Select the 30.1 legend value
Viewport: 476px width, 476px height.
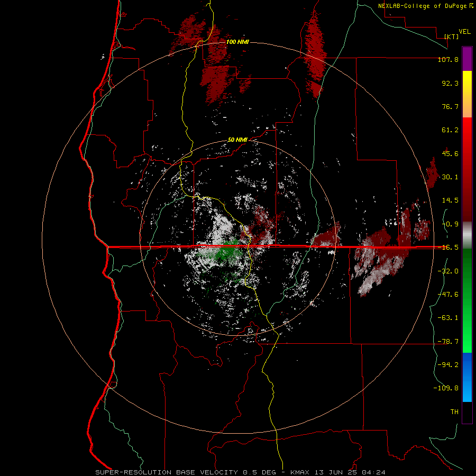click(x=450, y=177)
